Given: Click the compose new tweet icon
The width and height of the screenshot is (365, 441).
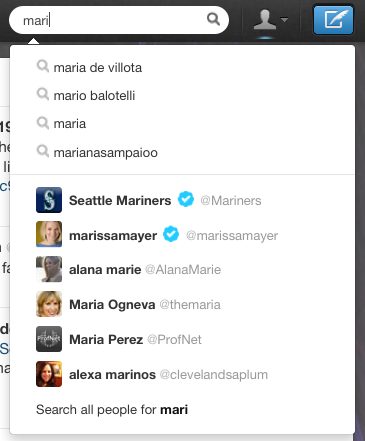Looking at the screenshot, I should (333, 19).
